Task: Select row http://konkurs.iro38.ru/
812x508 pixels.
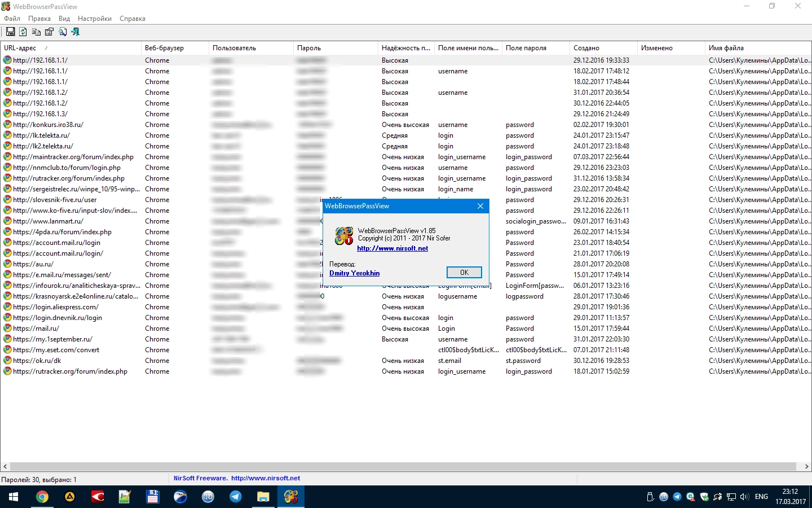Action: coord(406,125)
